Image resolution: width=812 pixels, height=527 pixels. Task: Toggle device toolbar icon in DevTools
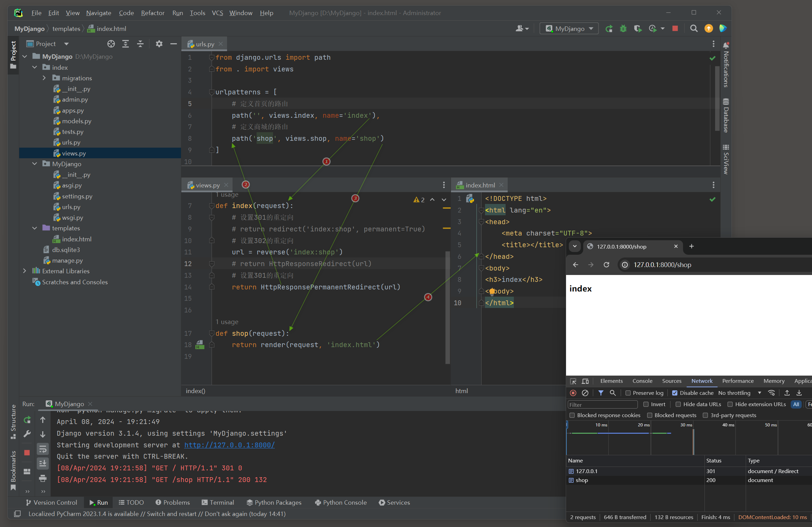pos(585,381)
